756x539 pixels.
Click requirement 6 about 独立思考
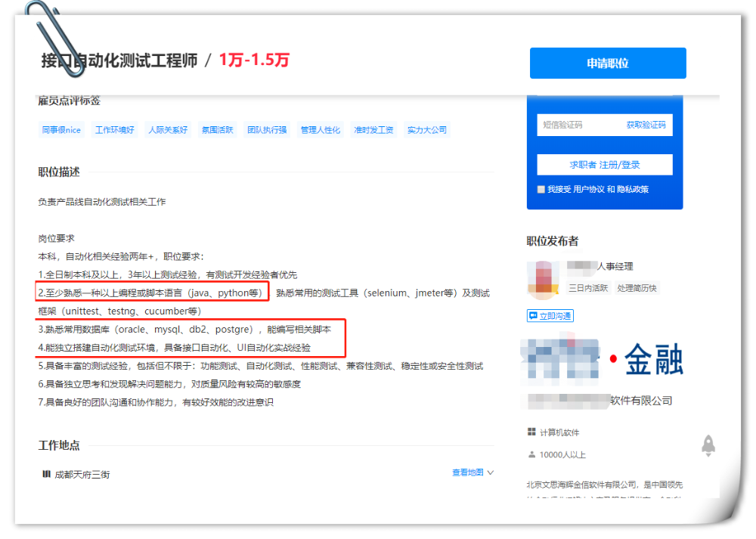tap(169, 384)
